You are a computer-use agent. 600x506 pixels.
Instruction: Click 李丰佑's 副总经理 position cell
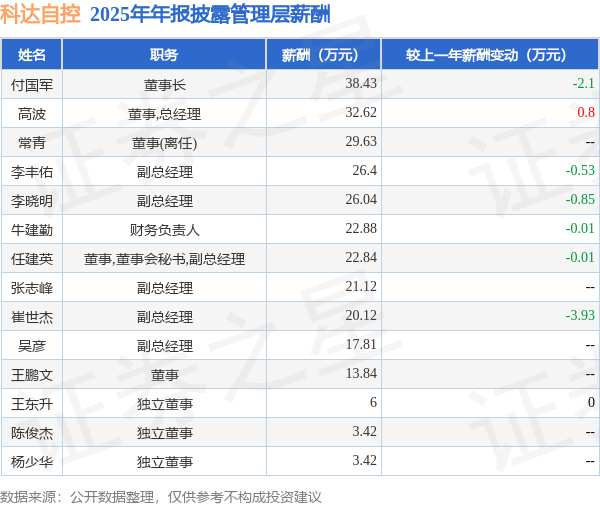click(x=165, y=172)
